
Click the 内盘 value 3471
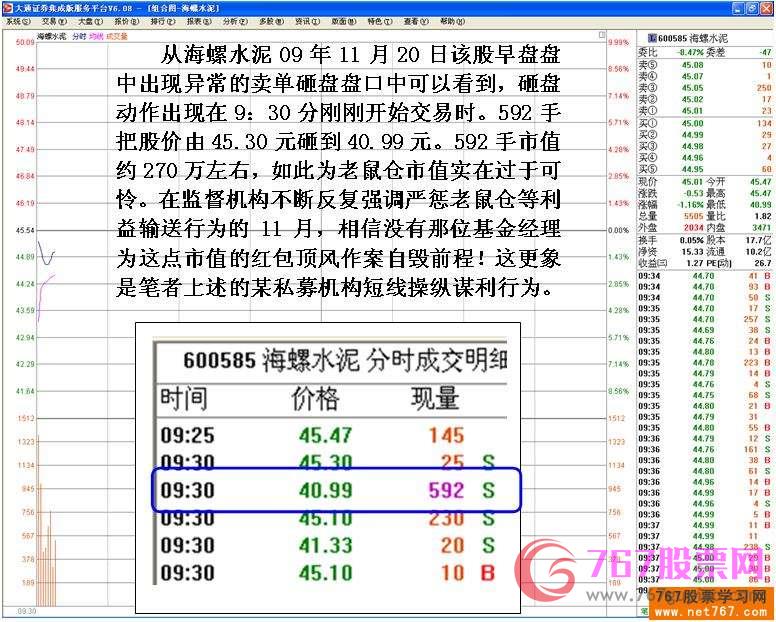pyautogui.click(x=762, y=228)
